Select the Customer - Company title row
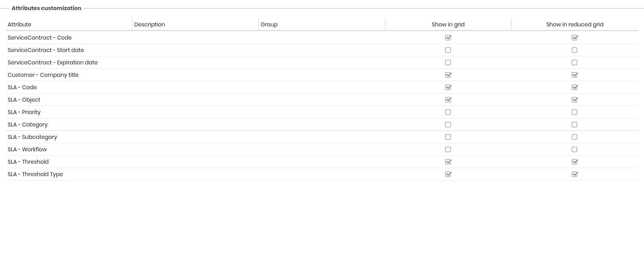The height and width of the screenshot is (277, 644). (x=43, y=75)
